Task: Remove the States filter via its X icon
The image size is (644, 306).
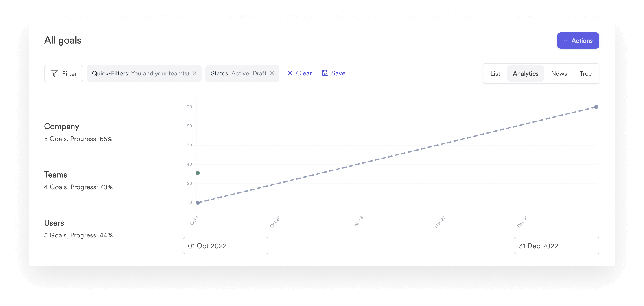Action: click(272, 73)
